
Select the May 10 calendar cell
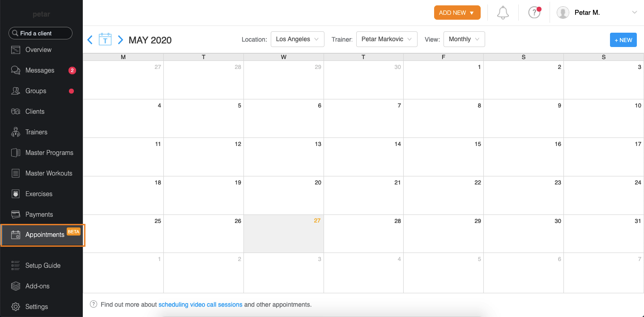[604, 119]
